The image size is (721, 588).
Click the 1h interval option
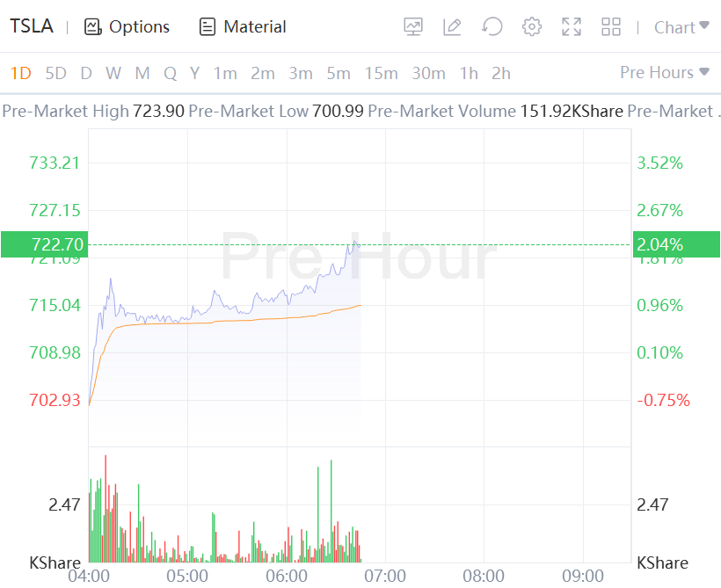469,73
